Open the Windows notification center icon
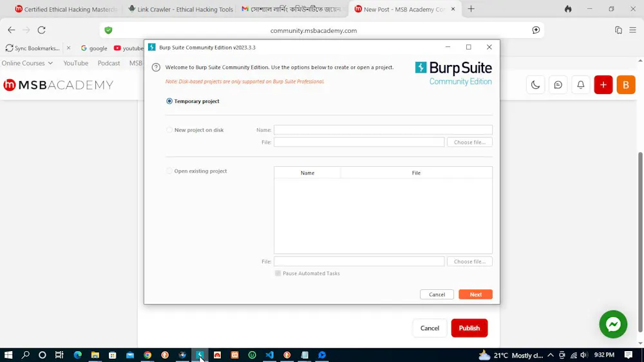 pyautogui.click(x=628, y=355)
